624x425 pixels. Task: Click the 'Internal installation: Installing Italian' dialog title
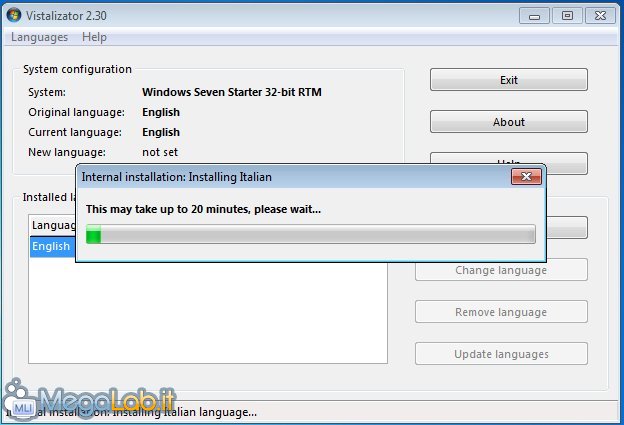point(177,177)
